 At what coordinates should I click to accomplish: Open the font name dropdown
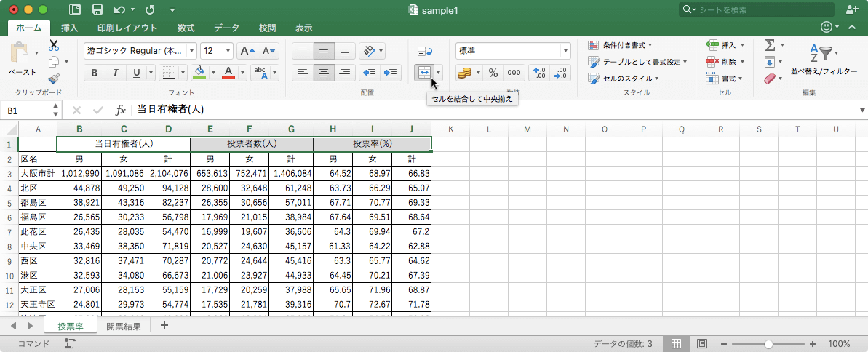click(x=192, y=51)
